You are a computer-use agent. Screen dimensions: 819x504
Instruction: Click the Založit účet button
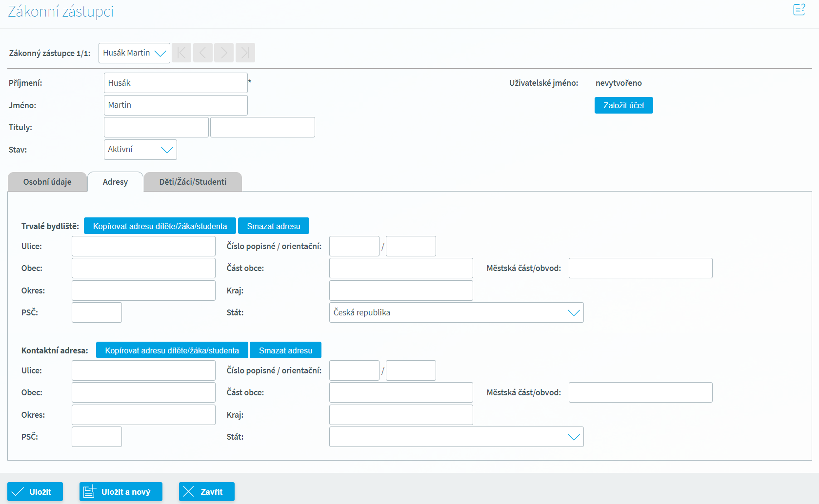click(x=624, y=105)
